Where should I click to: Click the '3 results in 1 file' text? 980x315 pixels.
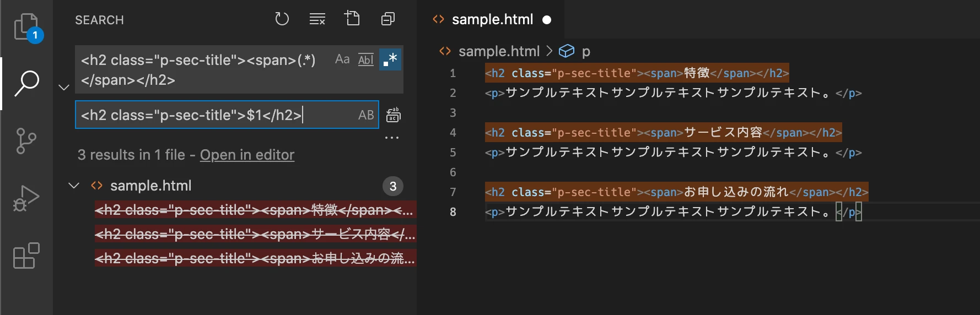[x=131, y=155]
